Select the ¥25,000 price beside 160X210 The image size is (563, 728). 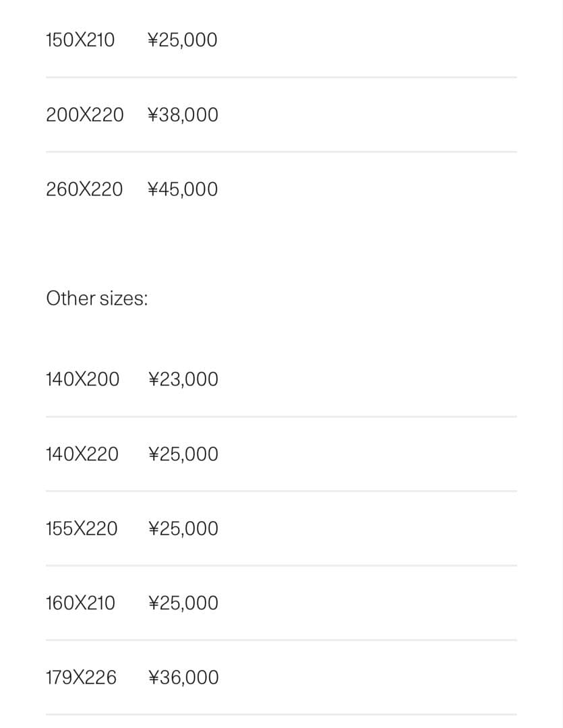[183, 603]
